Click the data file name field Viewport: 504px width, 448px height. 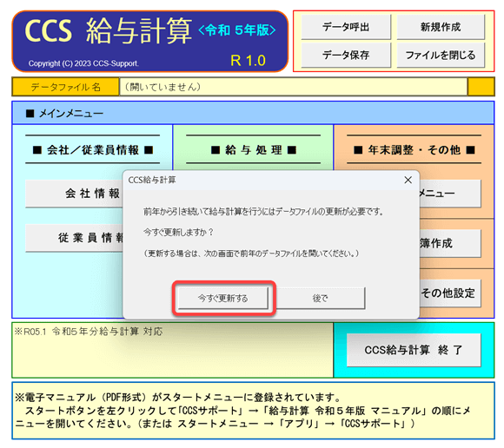click(293, 87)
